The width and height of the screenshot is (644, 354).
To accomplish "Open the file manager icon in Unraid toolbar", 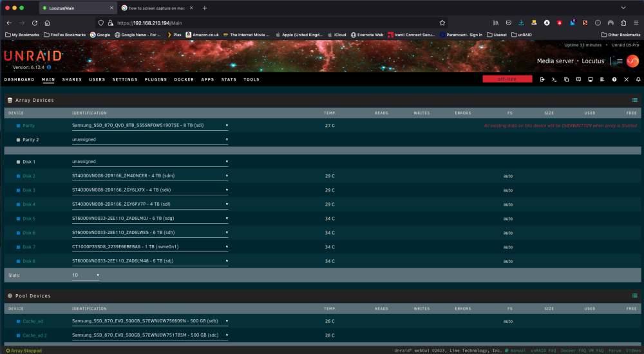I will click(566, 79).
